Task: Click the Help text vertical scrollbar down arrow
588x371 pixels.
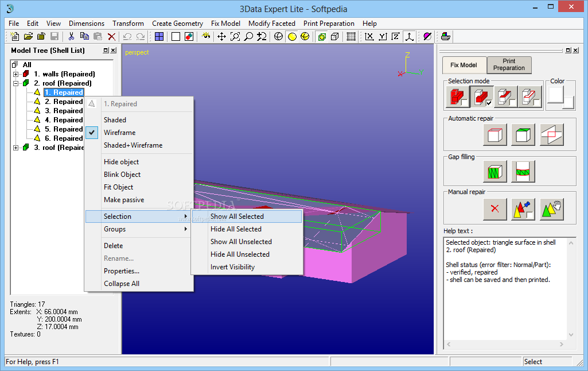Action: point(571,335)
